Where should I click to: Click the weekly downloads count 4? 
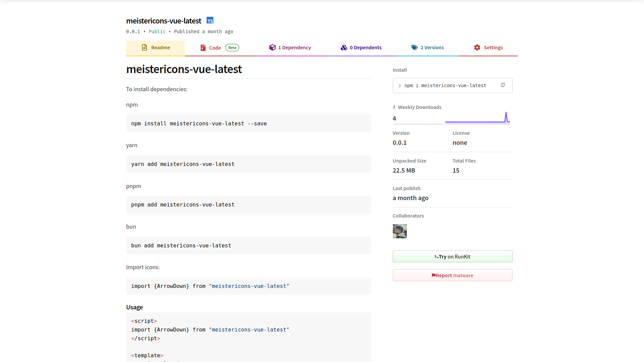(x=394, y=119)
